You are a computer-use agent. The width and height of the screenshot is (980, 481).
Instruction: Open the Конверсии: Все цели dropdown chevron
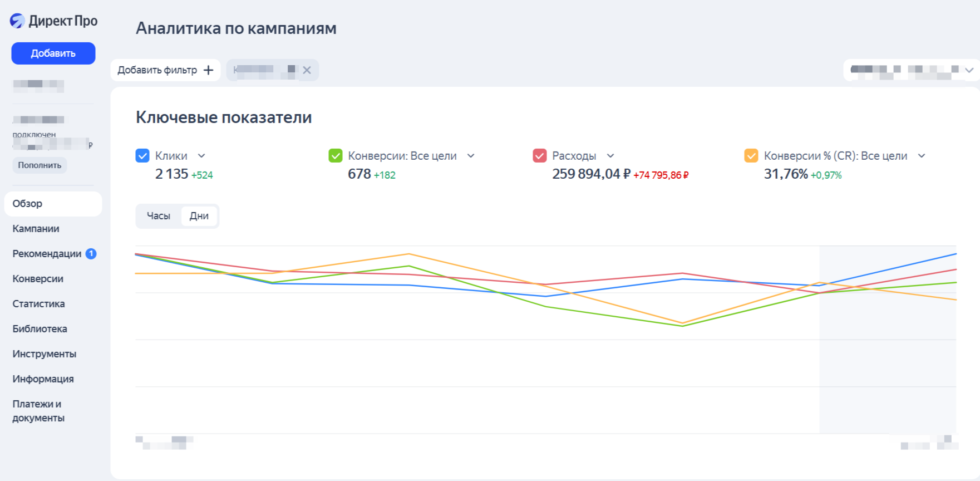[x=471, y=156]
